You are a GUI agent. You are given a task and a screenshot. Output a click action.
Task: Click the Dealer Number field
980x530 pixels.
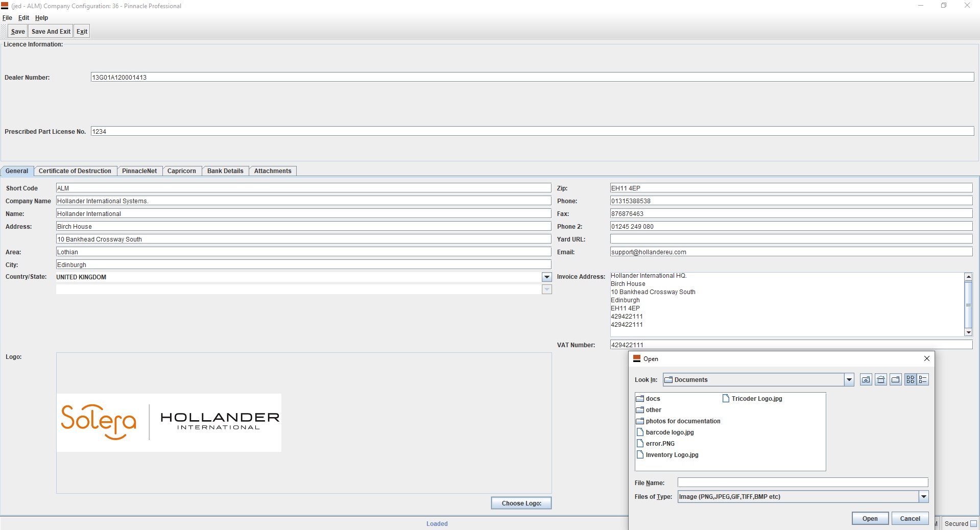pyautogui.click(x=532, y=77)
